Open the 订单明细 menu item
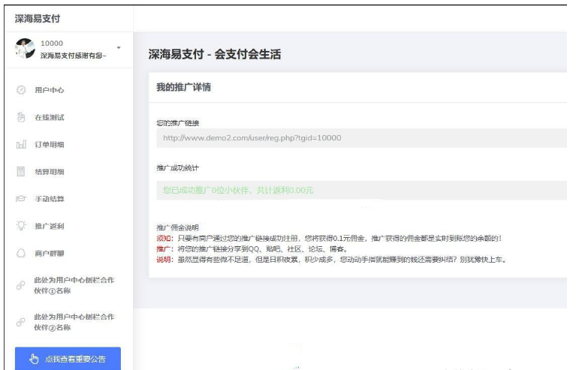 tap(50, 145)
